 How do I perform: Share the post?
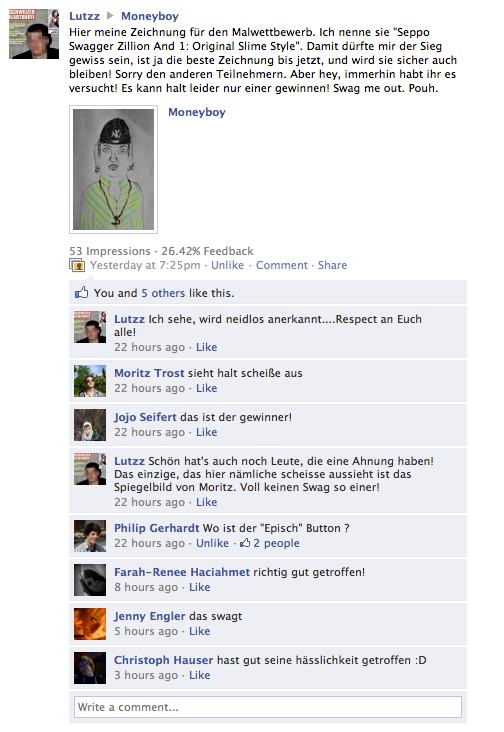click(x=332, y=265)
